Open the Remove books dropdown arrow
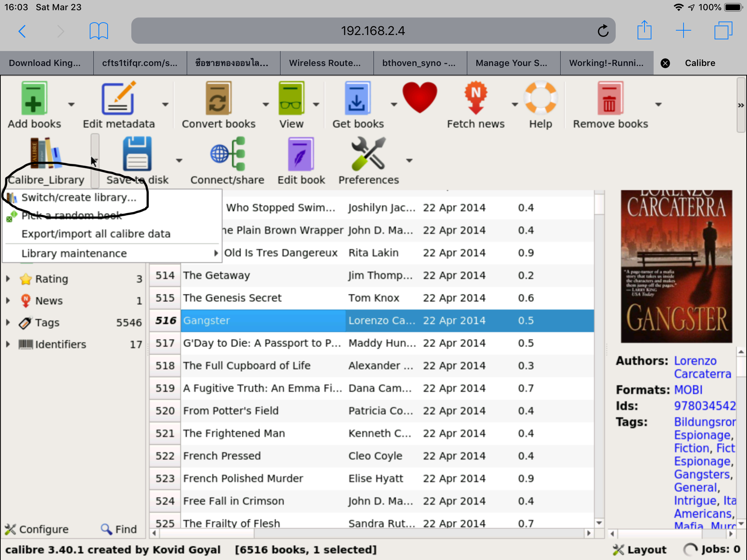Viewport: 747px width, 560px height. [658, 105]
